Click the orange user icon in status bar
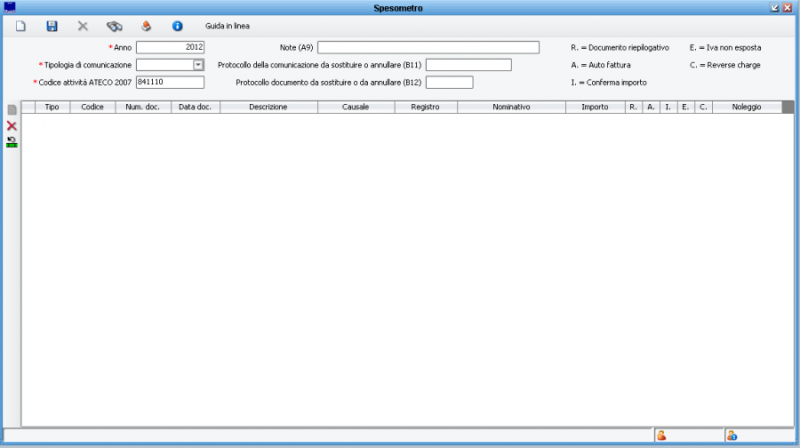 [x=661, y=435]
